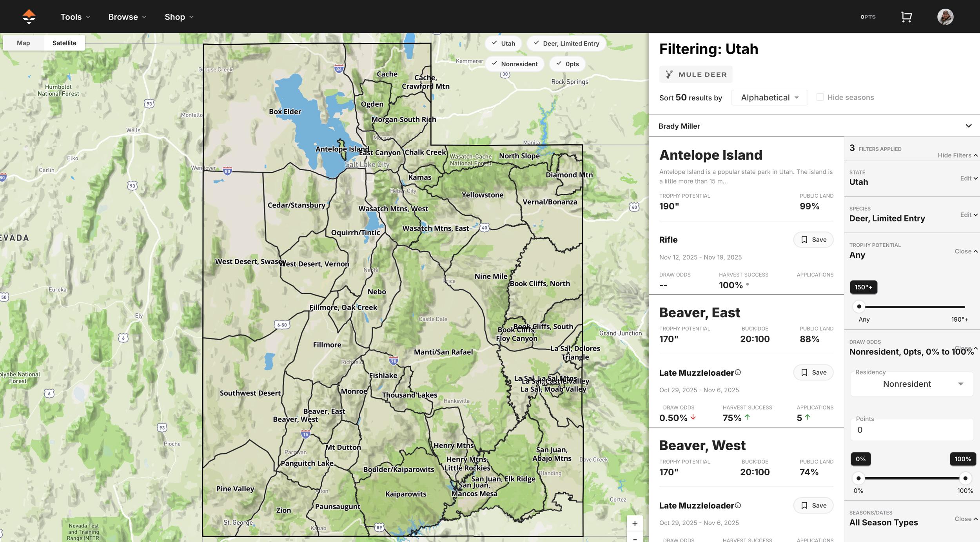Screen dimensions: 980x542
Task: Click the Points input field showing 0
Action: pos(911,430)
